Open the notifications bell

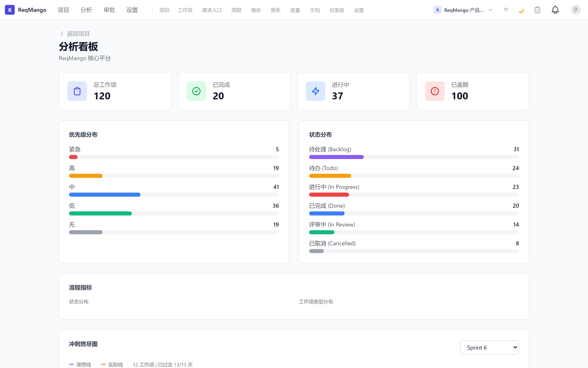tap(555, 10)
